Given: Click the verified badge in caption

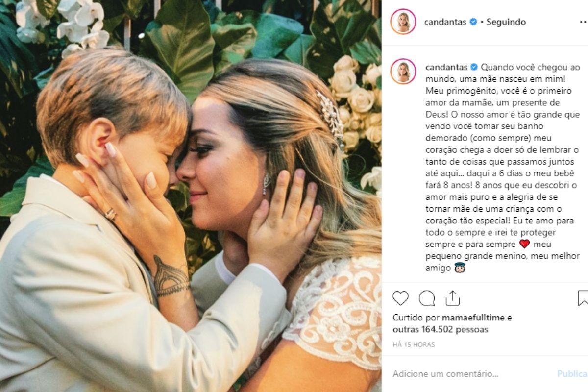Looking at the screenshot, I should pyautogui.click(x=473, y=67).
